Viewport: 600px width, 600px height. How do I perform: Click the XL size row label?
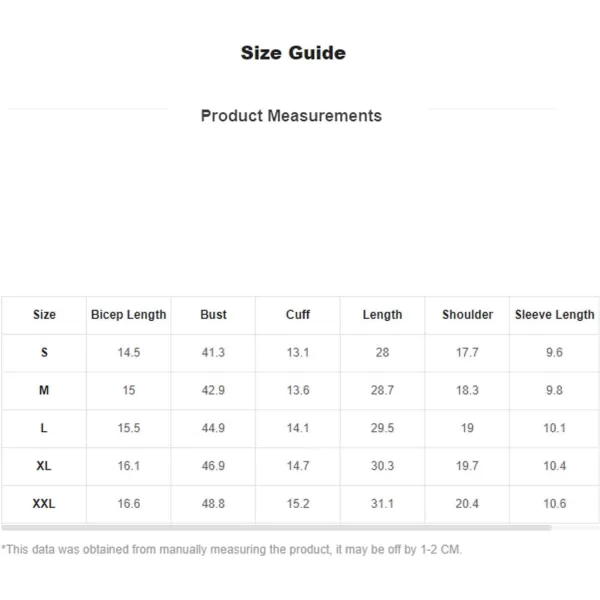click(x=44, y=466)
